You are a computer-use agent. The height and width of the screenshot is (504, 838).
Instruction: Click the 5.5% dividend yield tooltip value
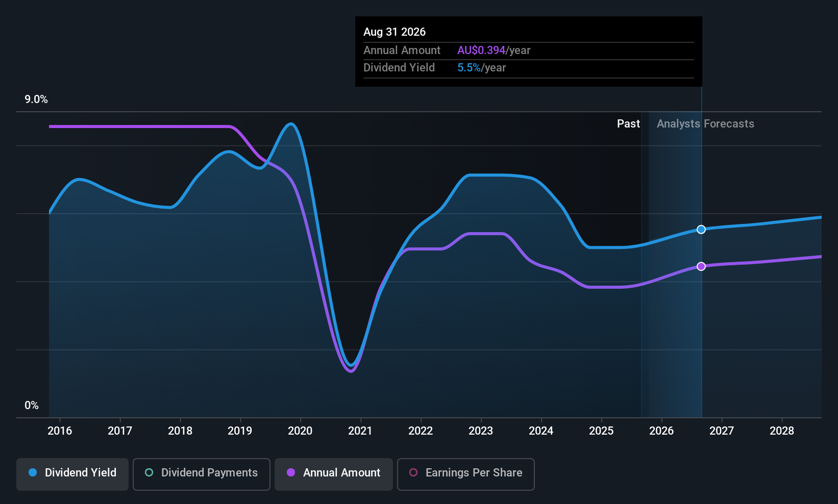coord(469,68)
